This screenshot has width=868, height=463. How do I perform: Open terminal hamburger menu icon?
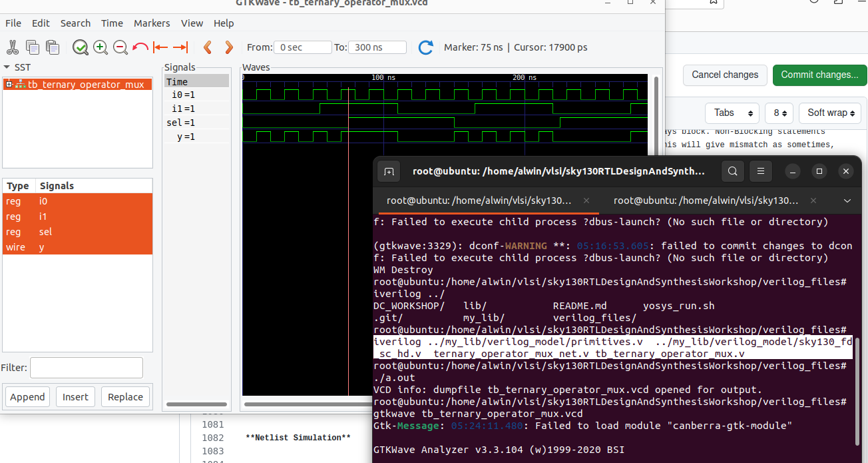coord(760,171)
